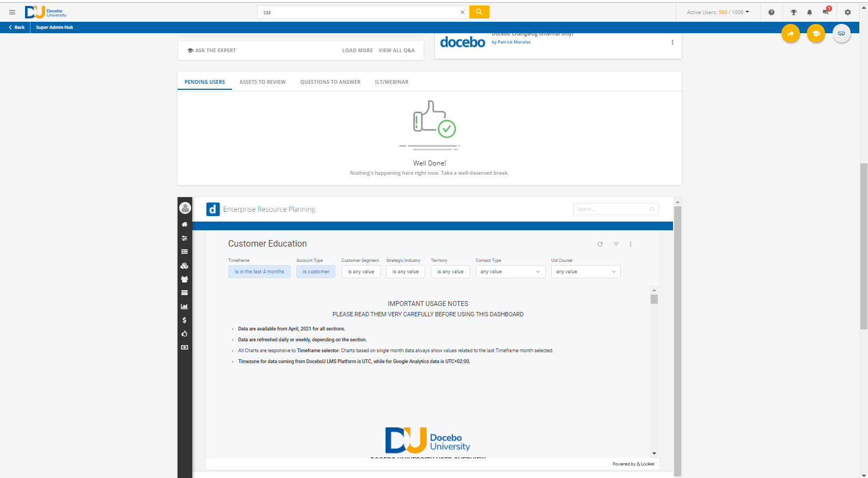Screen dimensions: 868x478
Task: Switch to the Pending Users tab
Action: coord(205,82)
